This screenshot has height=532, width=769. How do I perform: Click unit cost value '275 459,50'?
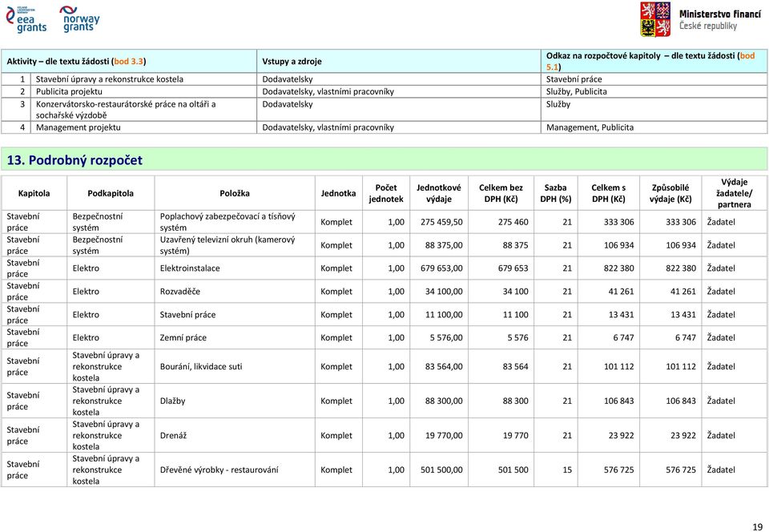[441, 222]
